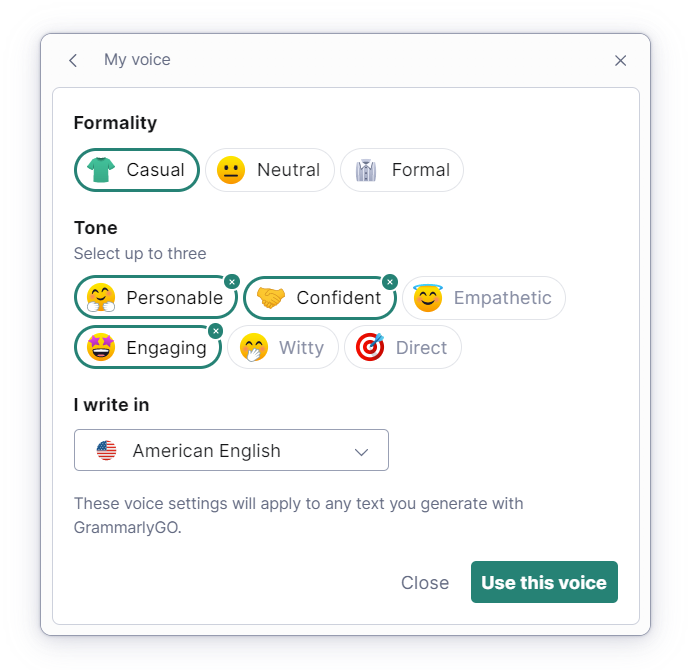Click the bullseye emoji on Direct
Screen dimensions: 700x670
pos(370,348)
